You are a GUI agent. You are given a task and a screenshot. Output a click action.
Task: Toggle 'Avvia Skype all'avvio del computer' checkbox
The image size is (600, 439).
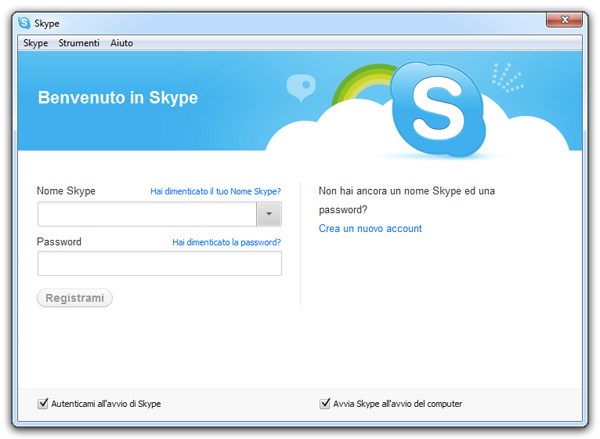[x=324, y=403]
